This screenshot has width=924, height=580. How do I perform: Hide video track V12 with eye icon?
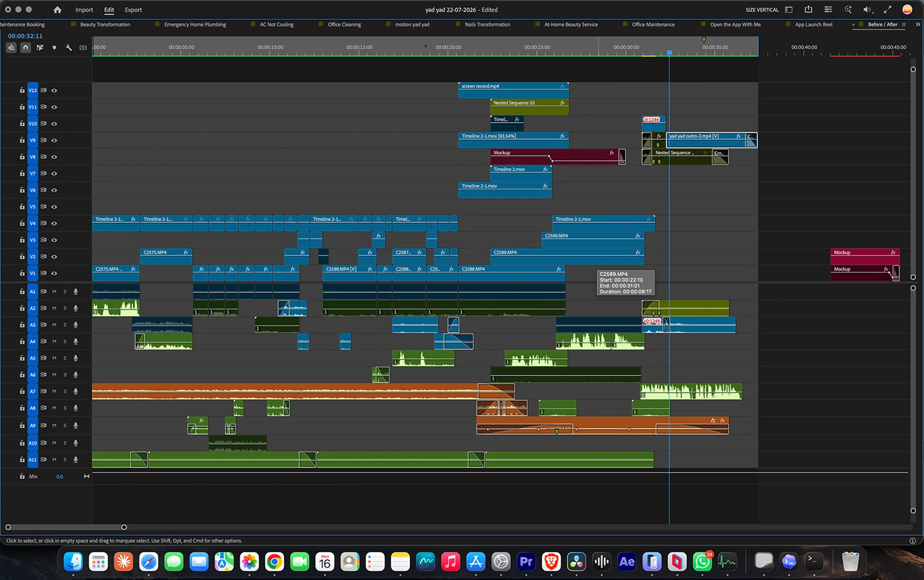(54, 90)
